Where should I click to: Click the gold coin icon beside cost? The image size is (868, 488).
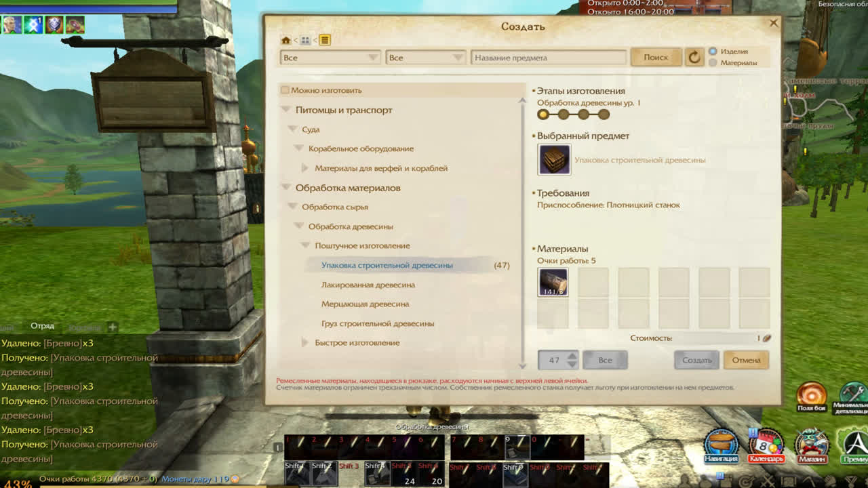pos(766,338)
